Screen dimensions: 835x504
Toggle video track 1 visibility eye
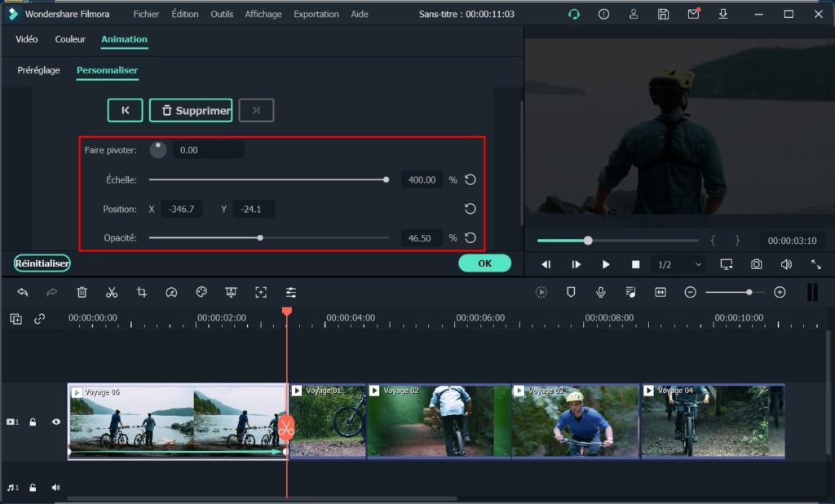[x=56, y=422]
